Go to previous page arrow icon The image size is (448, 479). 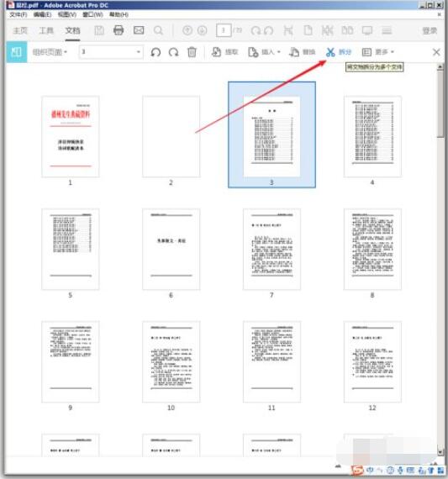(x=187, y=30)
